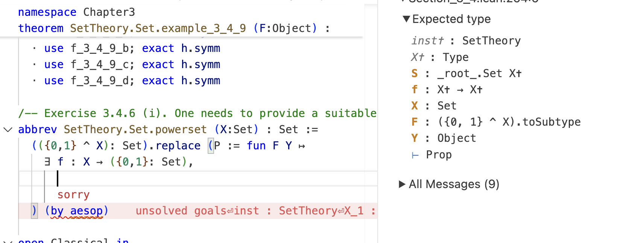This screenshot has width=644, height=243.
Task: Fold the powerset abbrev definition via gutter chevron
Action: (8, 130)
